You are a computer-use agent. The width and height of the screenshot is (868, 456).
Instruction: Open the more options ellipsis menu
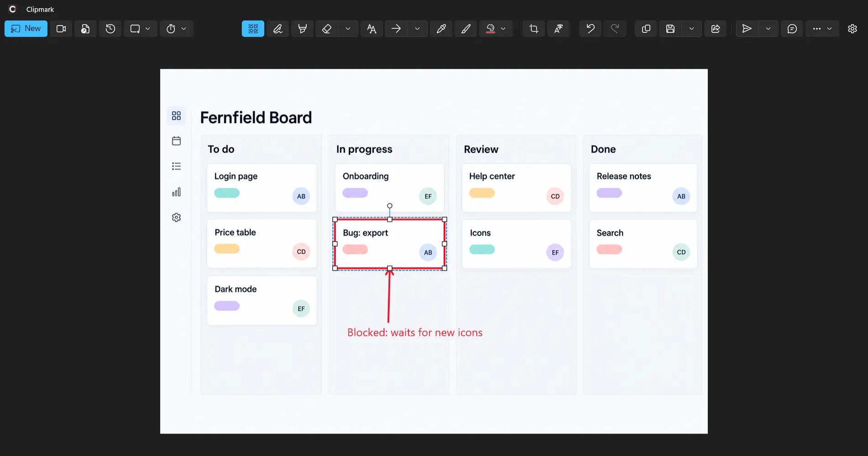point(817,29)
